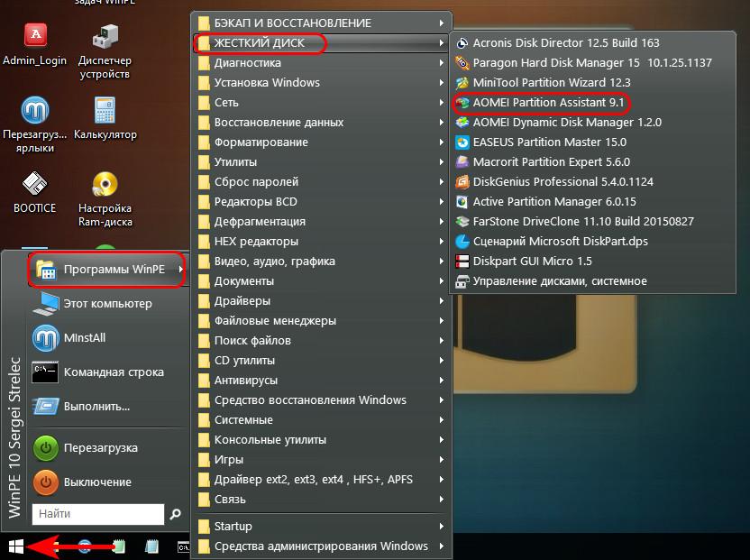The image size is (750, 560).
Task: Open Управление дисками, системное
Action: click(x=592, y=281)
